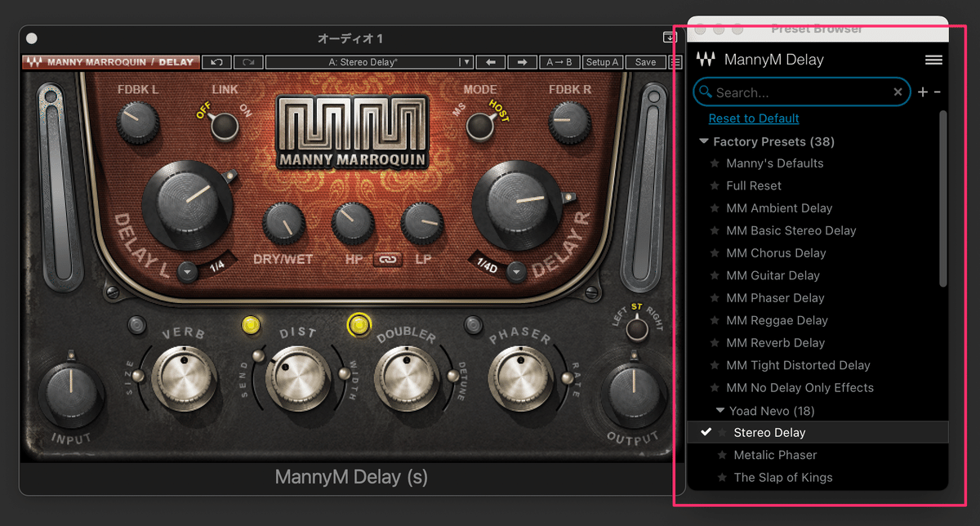Image resolution: width=980 pixels, height=526 pixels.
Task: Click the HP filter knob
Action: [x=354, y=225]
